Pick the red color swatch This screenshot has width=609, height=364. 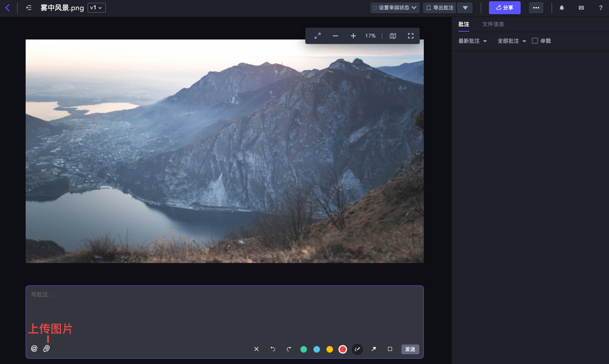343,349
